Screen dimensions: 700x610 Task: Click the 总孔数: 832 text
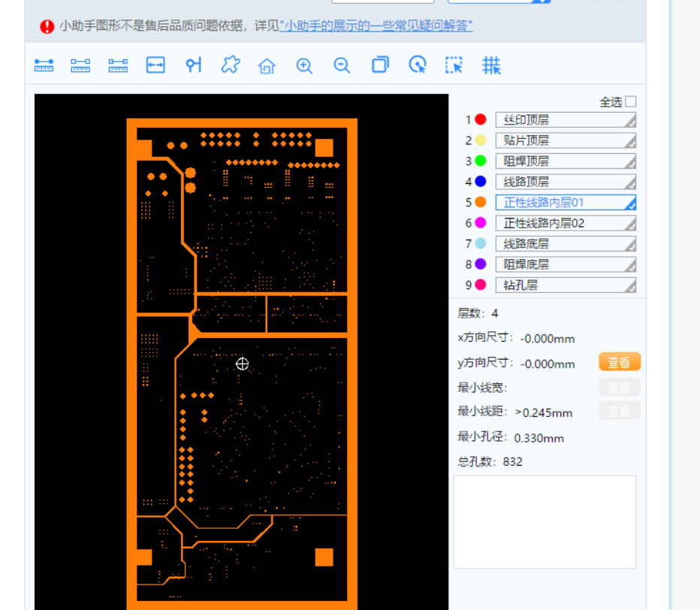(490, 462)
